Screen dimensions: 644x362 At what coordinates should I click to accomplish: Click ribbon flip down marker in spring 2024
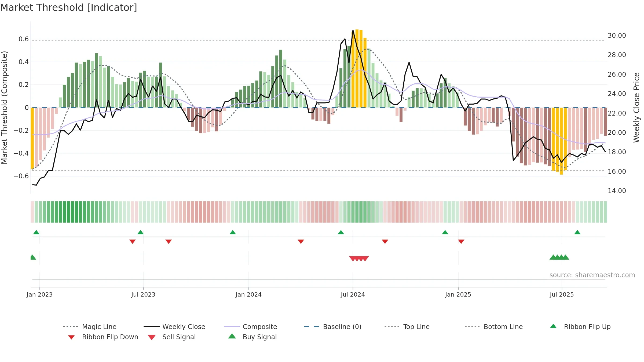pyautogui.click(x=301, y=242)
